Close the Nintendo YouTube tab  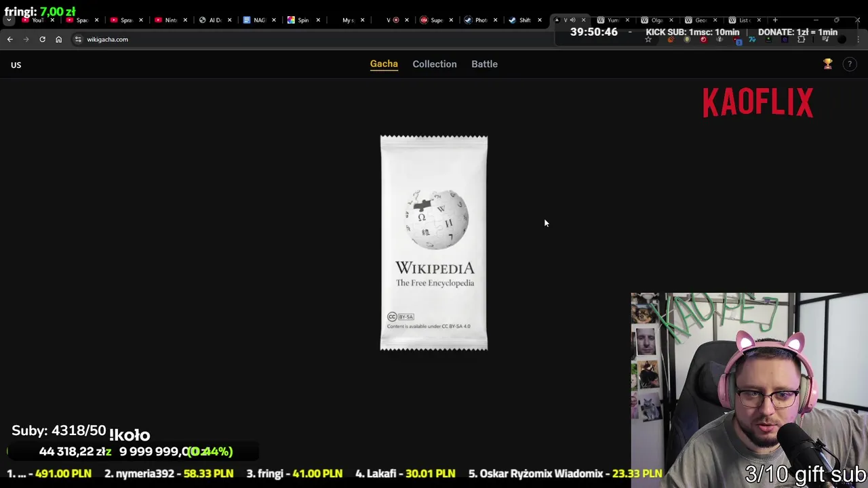[x=185, y=20]
